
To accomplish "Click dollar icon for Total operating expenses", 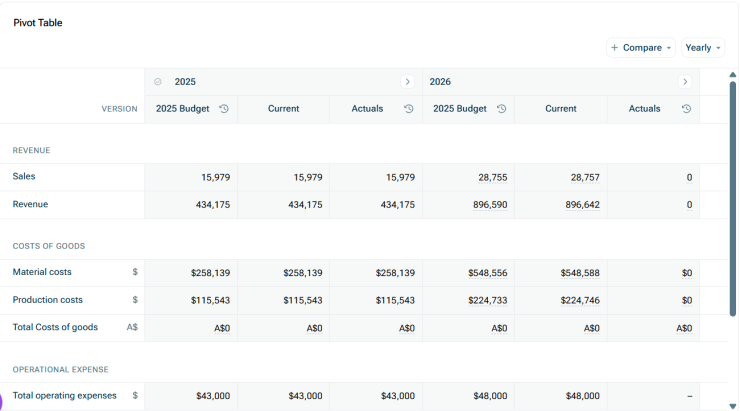I will [135, 396].
